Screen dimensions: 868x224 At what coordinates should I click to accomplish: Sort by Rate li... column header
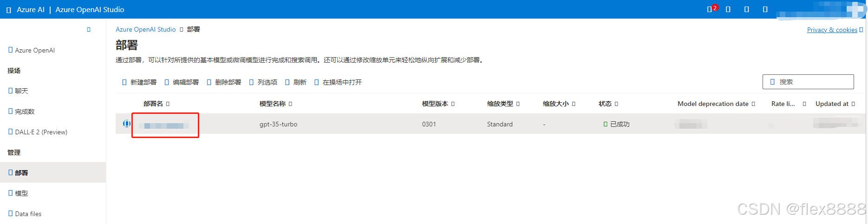click(788, 104)
